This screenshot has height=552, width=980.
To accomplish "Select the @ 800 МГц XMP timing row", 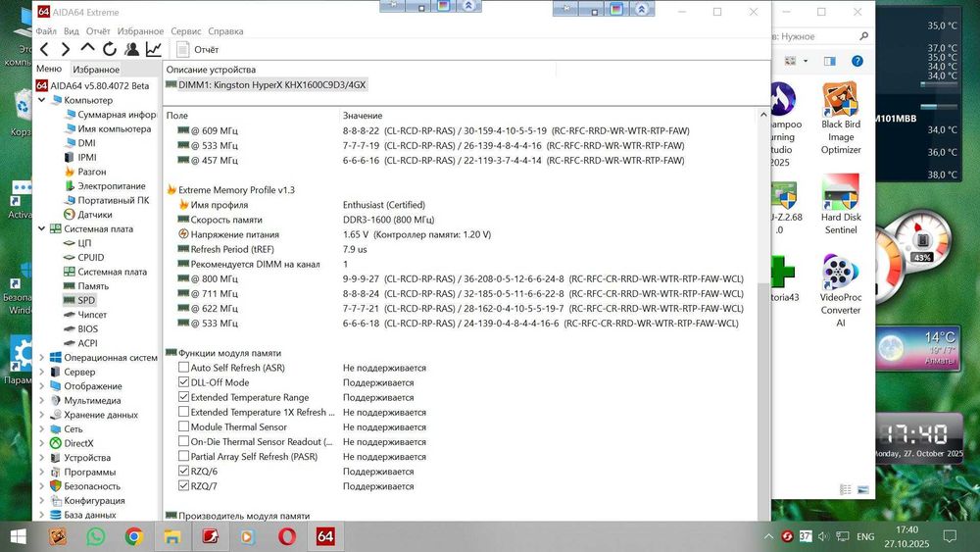I will click(460, 278).
